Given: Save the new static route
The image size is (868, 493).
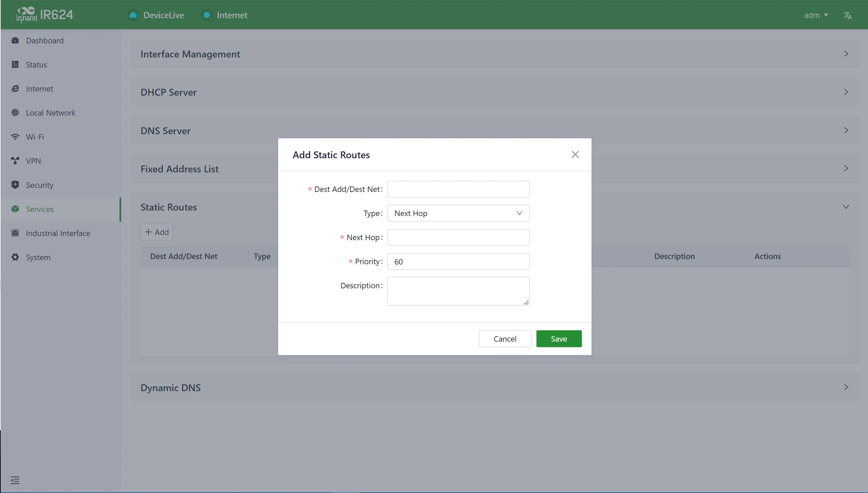Looking at the screenshot, I should point(559,339).
